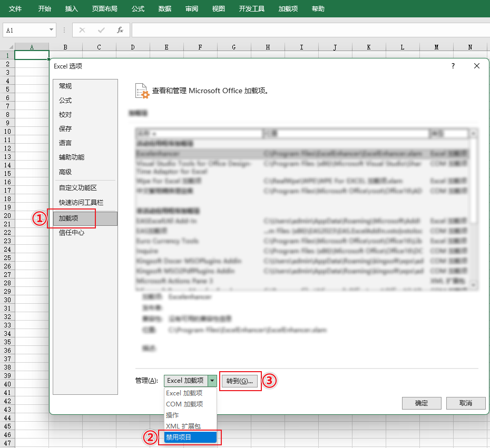Expand the Name Box dropdown arrow
This screenshot has height=448, width=490.
pyautogui.click(x=51, y=30)
